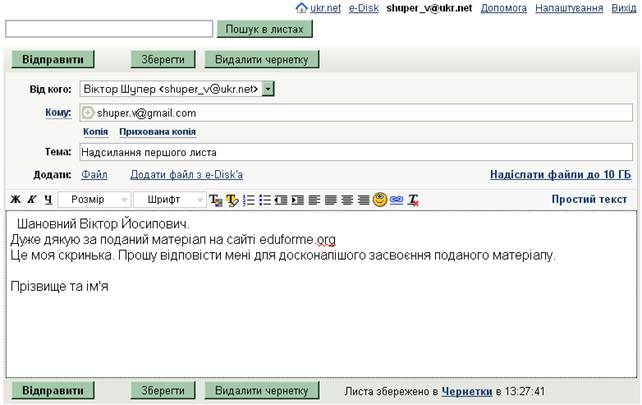
Task: Open the Чернетки drafts link
Action: (x=467, y=391)
